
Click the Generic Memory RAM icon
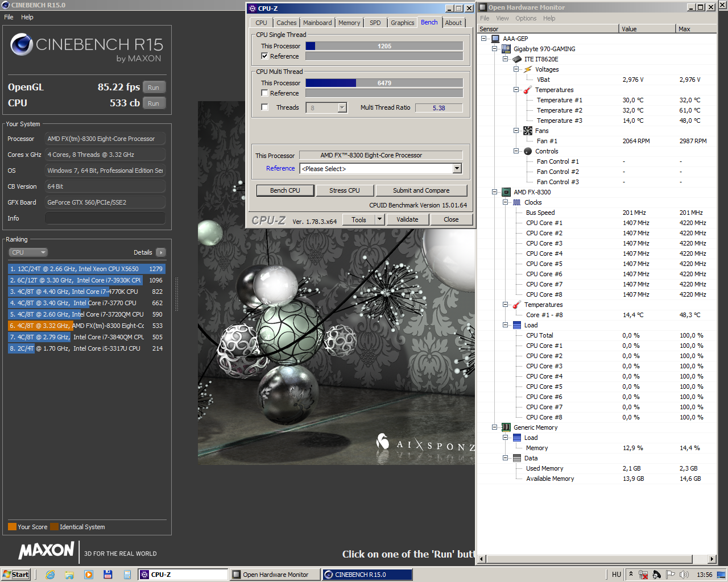(x=506, y=427)
